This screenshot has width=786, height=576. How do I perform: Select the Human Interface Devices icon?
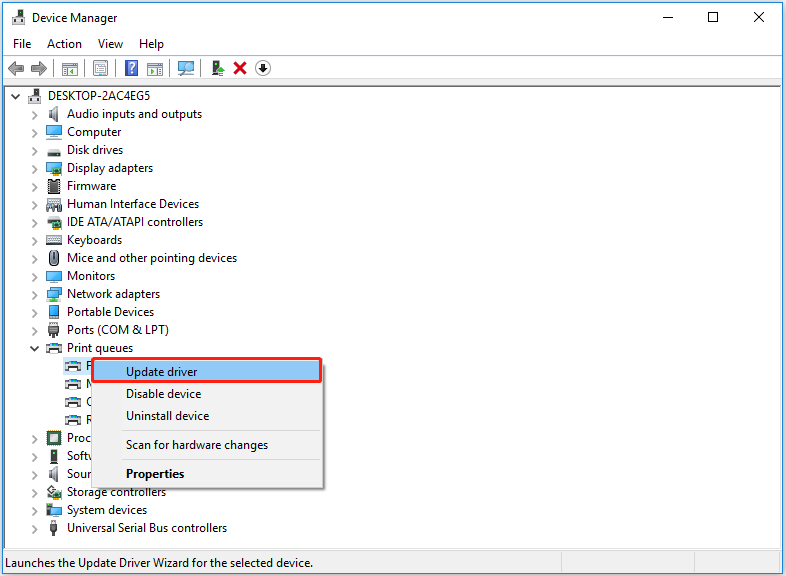54,205
